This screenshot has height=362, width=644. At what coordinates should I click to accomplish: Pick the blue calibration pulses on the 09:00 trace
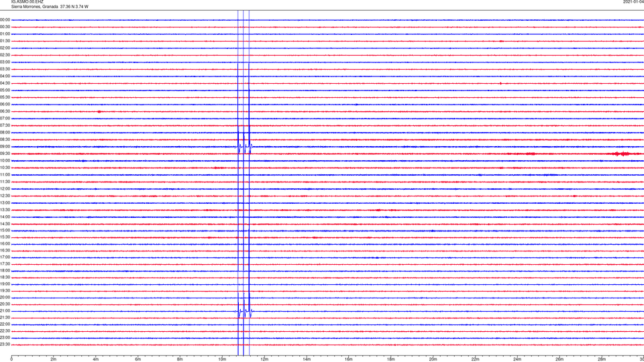(x=244, y=147)
